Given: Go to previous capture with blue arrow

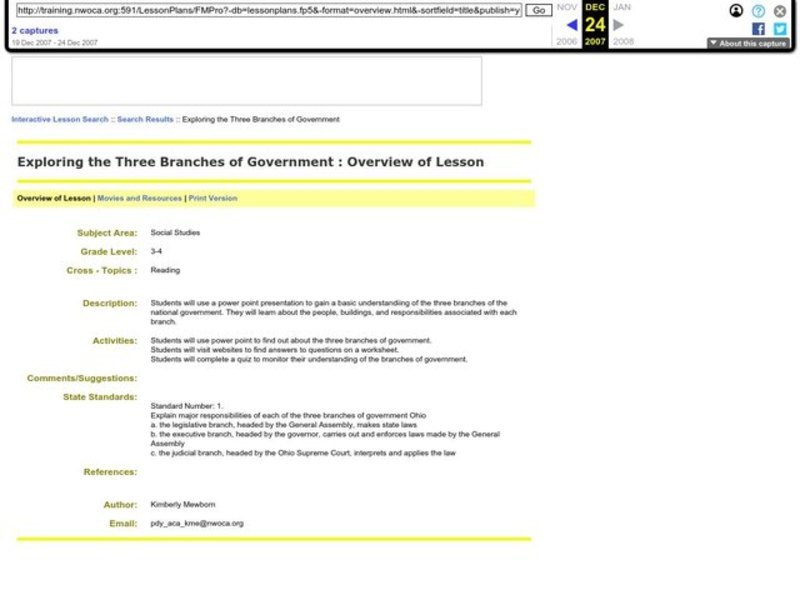Looking at the screenshot, I should click(x=571, y=24).
